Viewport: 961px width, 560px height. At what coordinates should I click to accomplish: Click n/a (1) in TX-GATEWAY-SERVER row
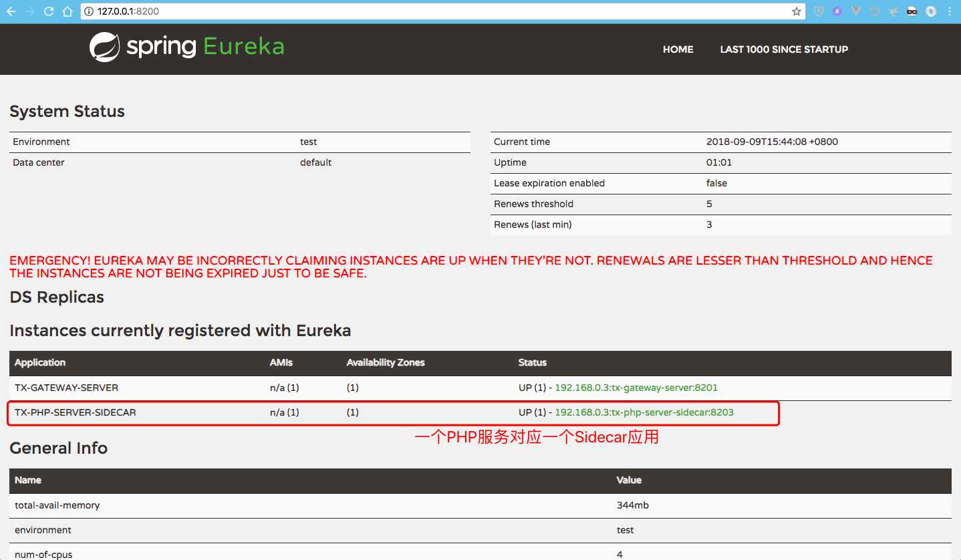pos(285,388)
